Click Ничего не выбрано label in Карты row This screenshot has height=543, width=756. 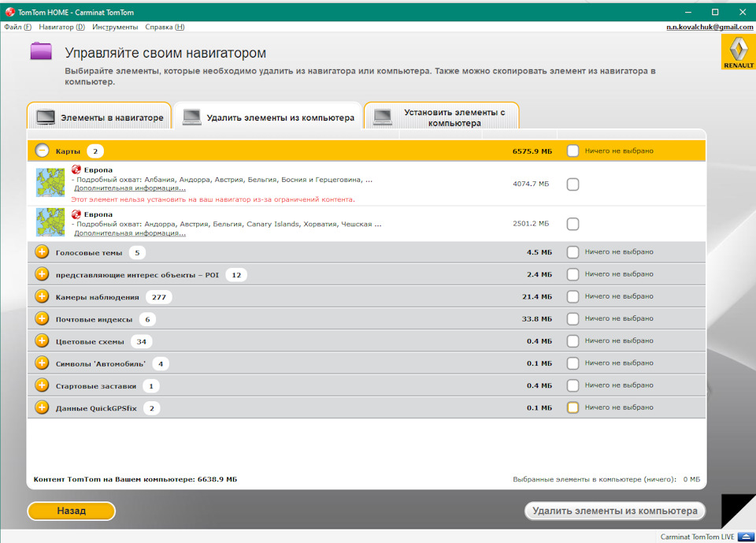point(619,151)
